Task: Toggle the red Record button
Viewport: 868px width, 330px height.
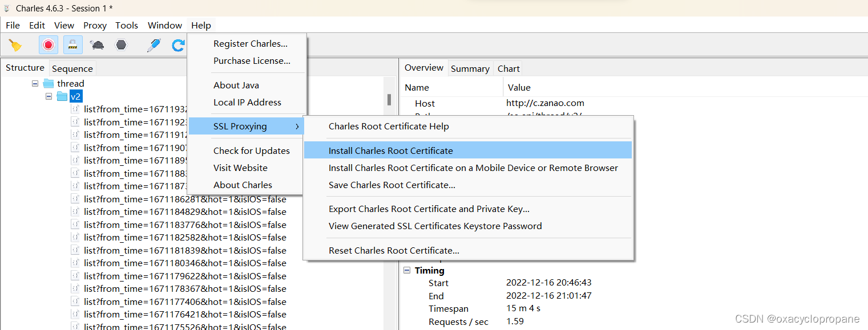Action: tap(49, 45)
